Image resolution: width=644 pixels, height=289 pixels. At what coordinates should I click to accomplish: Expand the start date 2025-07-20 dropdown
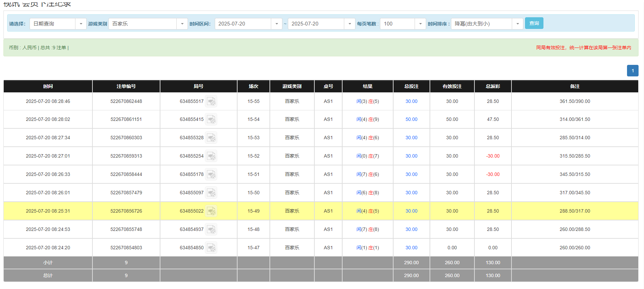pyautogui.click(x=276, y=24)
